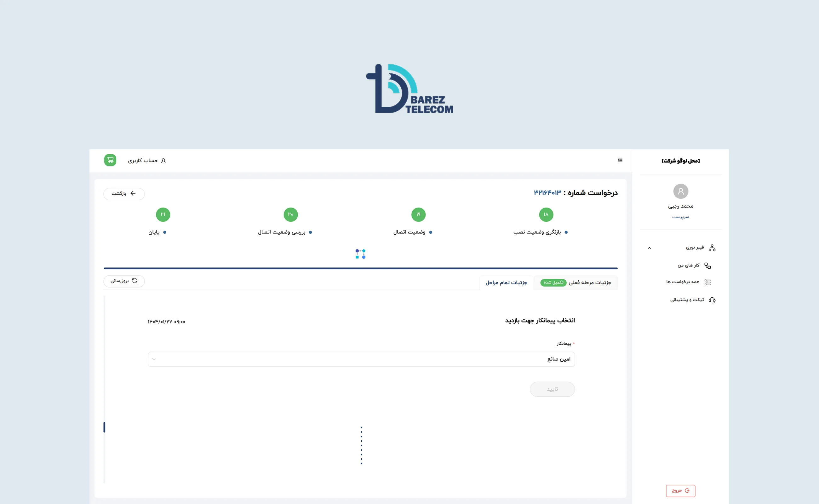Click the vertical scrollbar thumb in details panel

point(104,427)
